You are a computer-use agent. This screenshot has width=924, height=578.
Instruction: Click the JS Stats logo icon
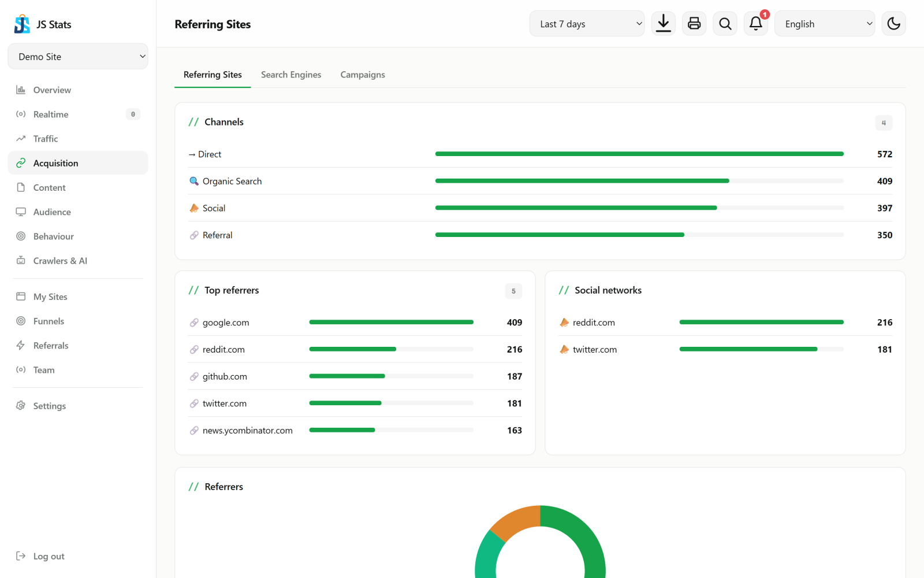click(22, 24)
